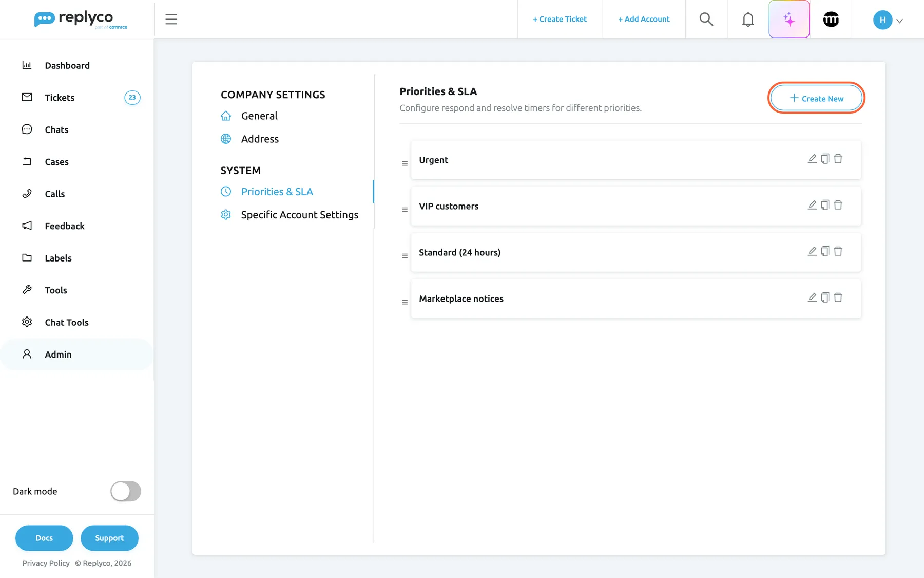Image resolution: width=924 pixels, height=578 pixels.
Task: Open the notifications bell
Action: [748, 20]
